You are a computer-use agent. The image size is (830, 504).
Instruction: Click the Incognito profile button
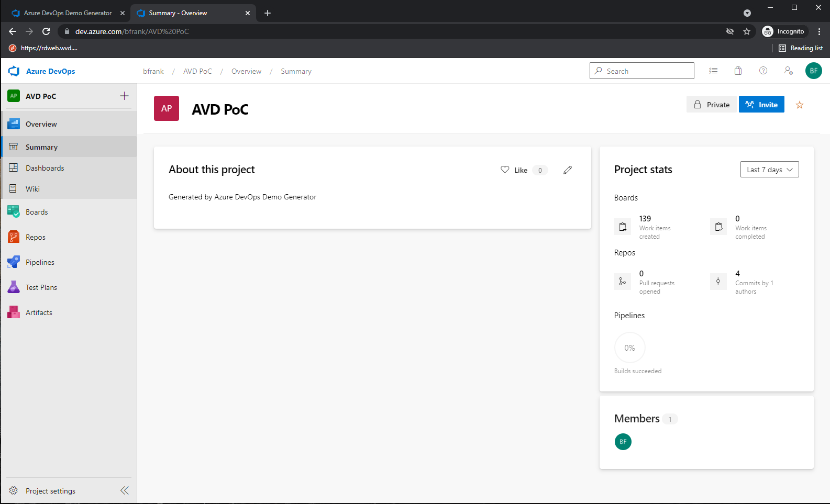pyautogui.click(x=784, y=31)
